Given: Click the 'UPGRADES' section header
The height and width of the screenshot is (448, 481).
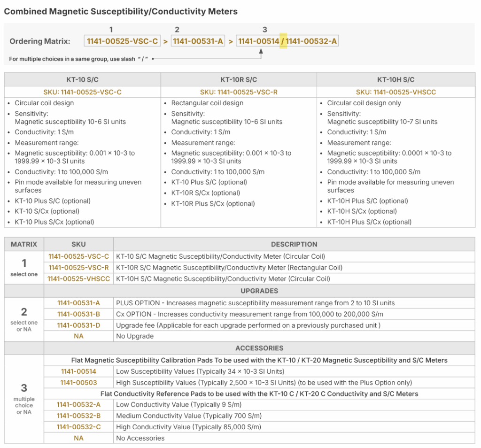Looking at the screenshot, I should [259, 291].
